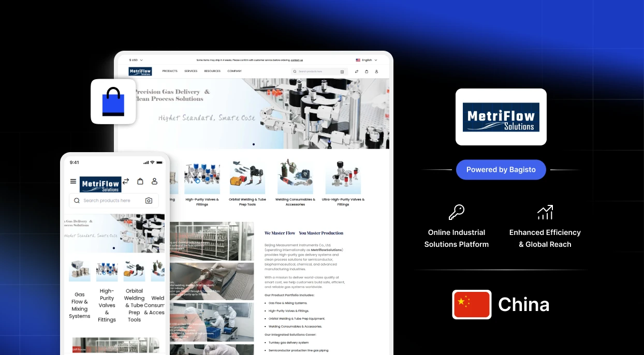Image resolution: width=644 pixels, height=355 pixels.
Task: Click the Powered by Bagisto button
Action: 501,170
